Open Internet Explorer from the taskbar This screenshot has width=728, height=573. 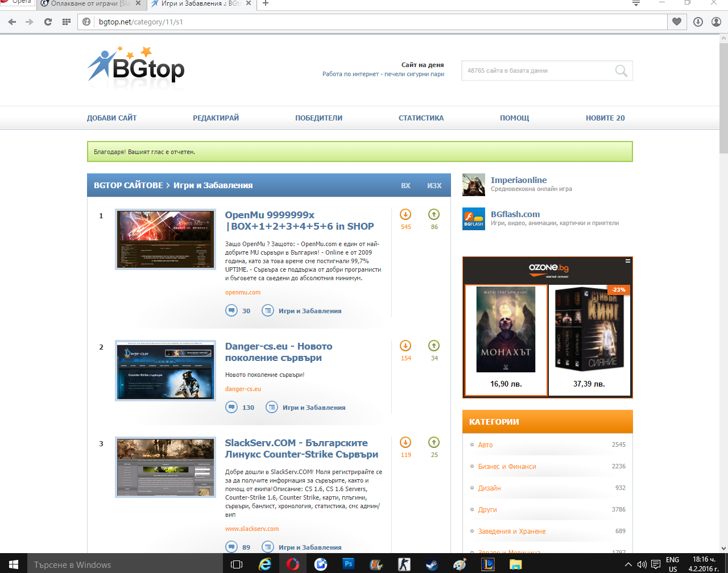[265, 564]
